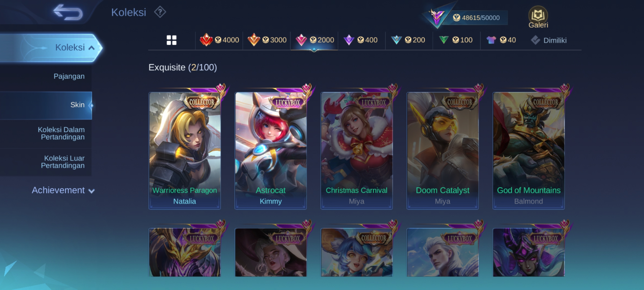Select the blue 200 gem filter
644x290 pixels.
coord(408,40)
